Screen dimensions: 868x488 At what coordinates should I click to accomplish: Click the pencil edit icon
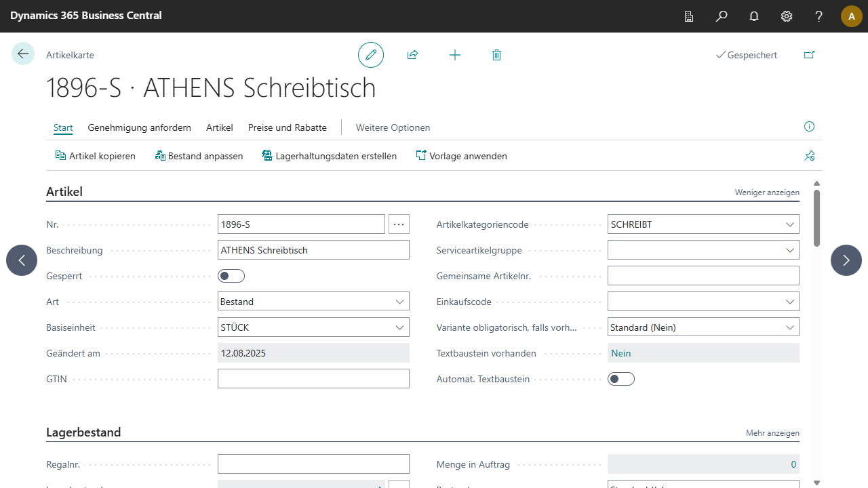371,55
